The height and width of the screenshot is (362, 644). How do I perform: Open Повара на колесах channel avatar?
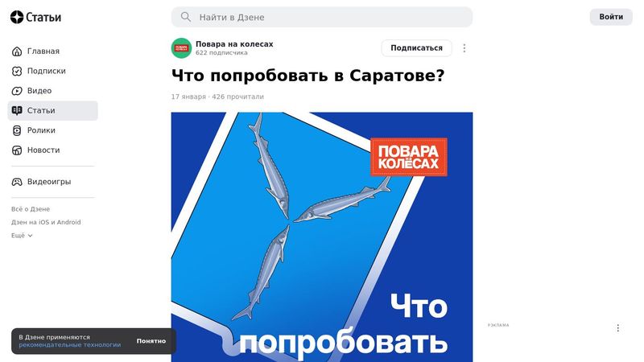point(182,48)
